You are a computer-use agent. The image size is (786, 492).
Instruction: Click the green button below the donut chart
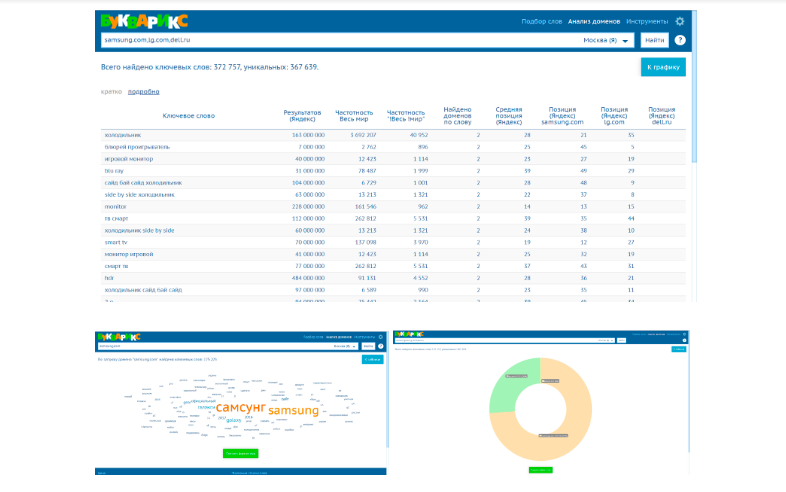pyautogui.click(x=540, y=470)
